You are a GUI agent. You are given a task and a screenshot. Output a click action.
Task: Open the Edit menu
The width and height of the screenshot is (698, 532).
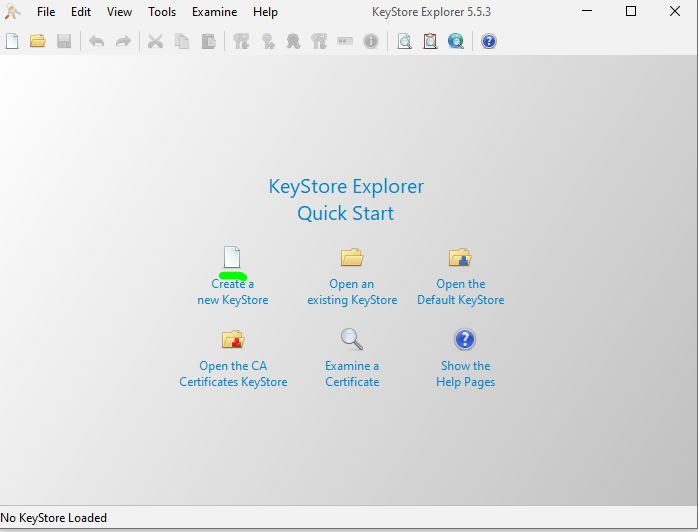[x=81, y=12]
